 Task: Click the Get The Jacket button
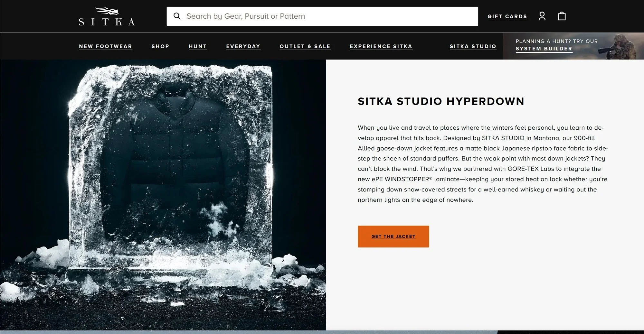393,237
